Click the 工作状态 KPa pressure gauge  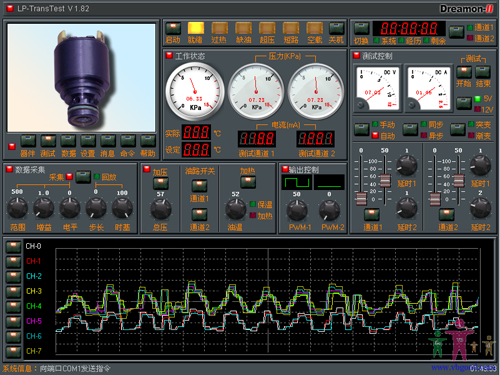[x=195, y=91]
